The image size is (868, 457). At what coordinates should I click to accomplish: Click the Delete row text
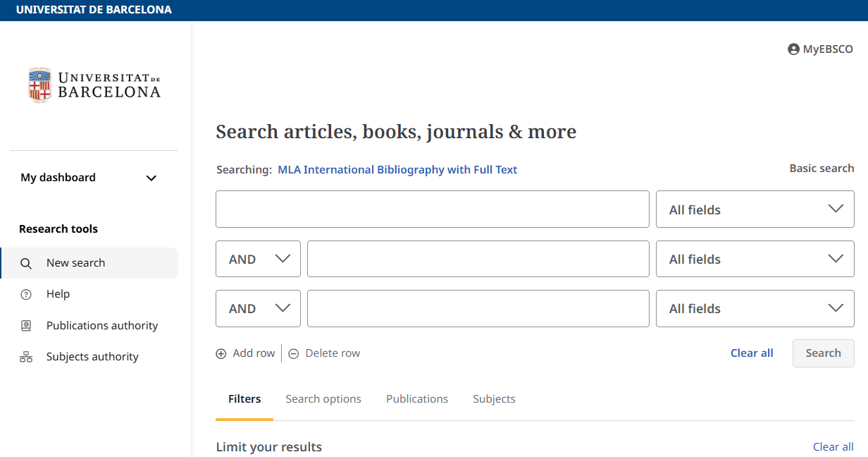(333, 353)
